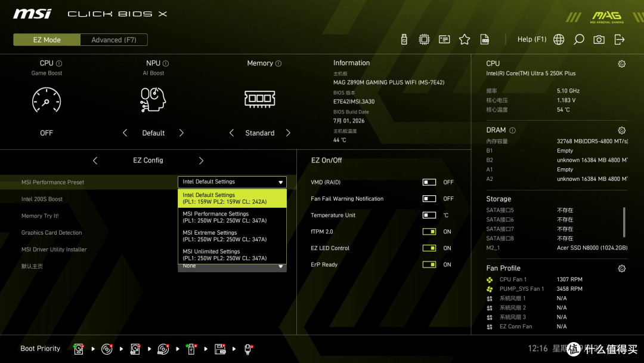Open the M-Flash USB update icon

click(404, 39)
